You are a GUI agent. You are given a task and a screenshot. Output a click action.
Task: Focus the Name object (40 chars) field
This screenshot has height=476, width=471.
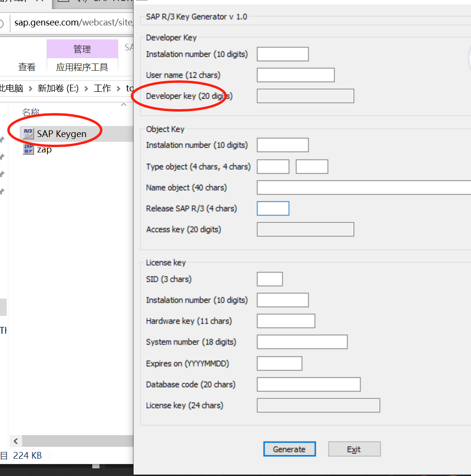363,188
